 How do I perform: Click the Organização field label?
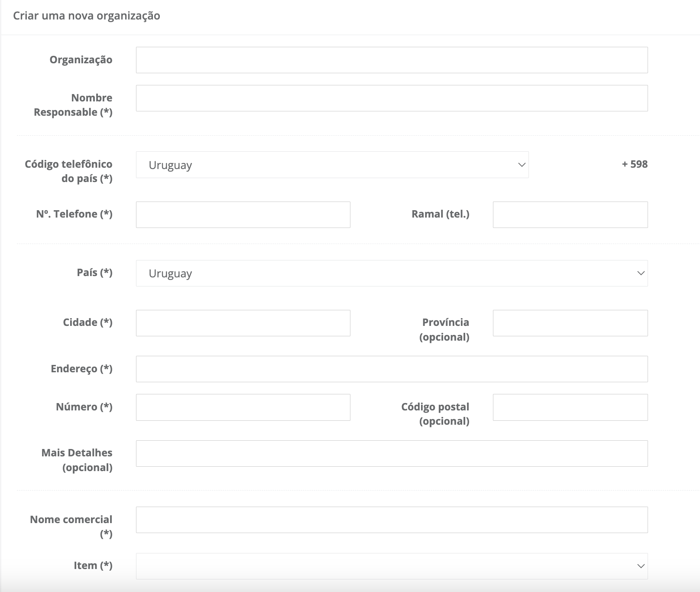[81, 60]
